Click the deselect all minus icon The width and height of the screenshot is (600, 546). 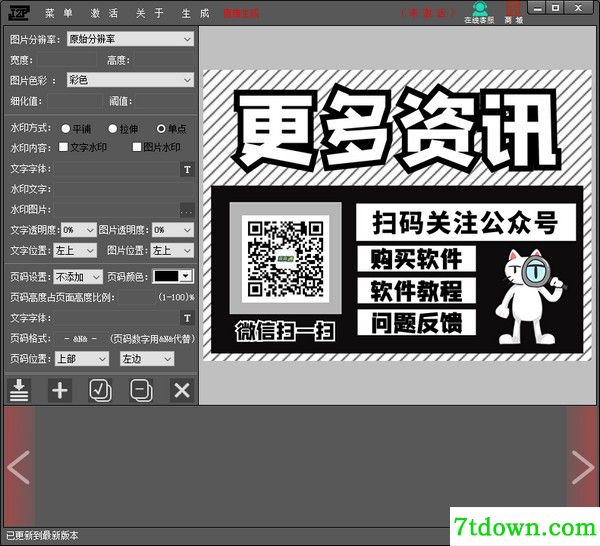[x=141, y=390]
